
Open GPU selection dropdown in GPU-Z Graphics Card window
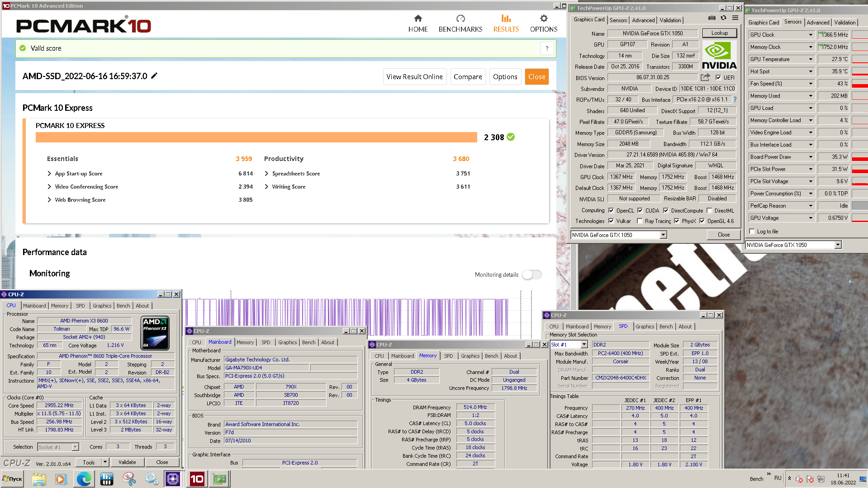tap(663, 235)
